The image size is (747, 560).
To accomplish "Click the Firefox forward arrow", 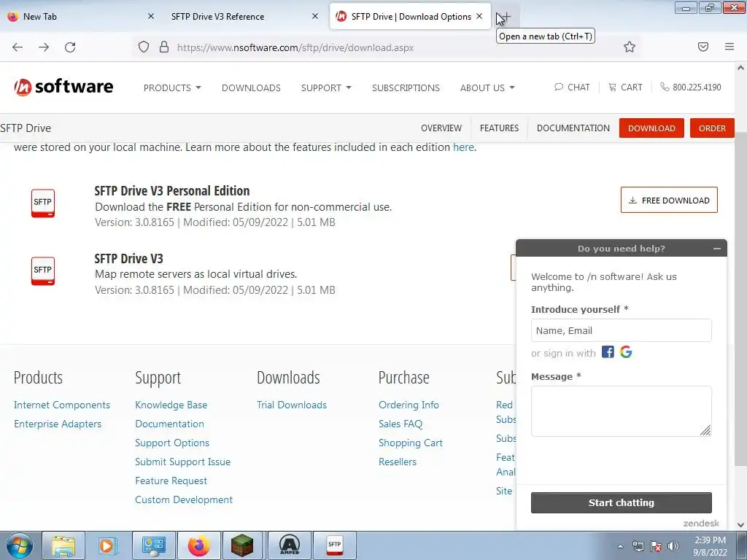I will tap(44, 47).
